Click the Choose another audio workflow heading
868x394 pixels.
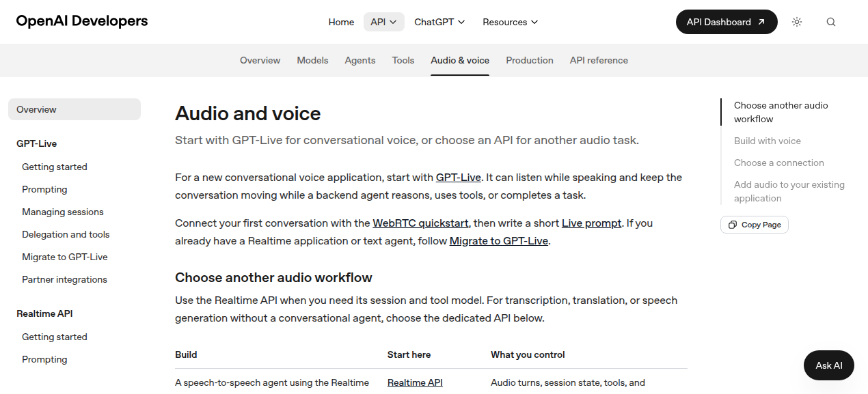(x=273, y=277)
